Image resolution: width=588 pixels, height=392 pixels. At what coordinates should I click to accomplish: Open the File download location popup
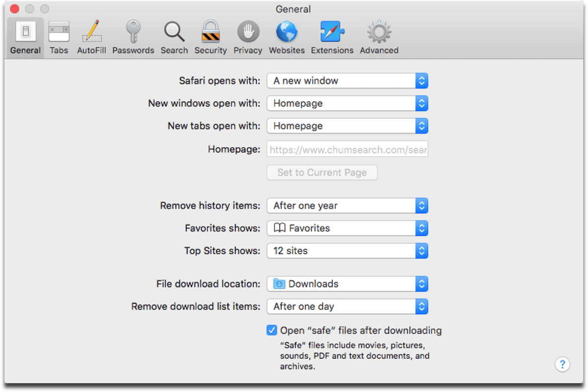(x=347, y=284)
